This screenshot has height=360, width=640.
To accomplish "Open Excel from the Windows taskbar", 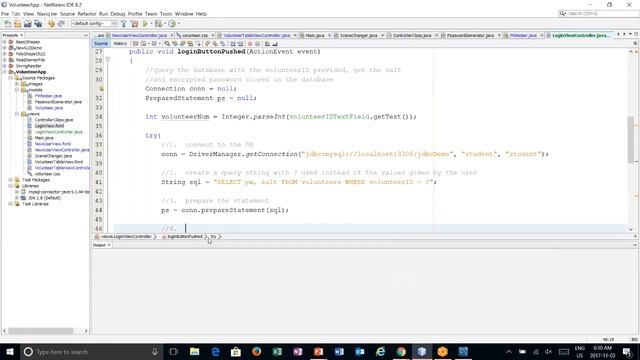I will tap(277, 351).
